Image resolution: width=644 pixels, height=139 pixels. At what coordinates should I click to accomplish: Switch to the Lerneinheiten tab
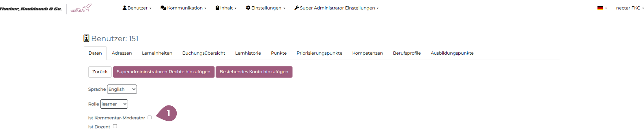(x=157, y=53)
